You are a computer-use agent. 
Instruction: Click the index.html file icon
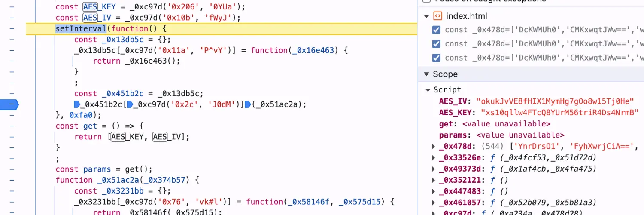(437, 16)
